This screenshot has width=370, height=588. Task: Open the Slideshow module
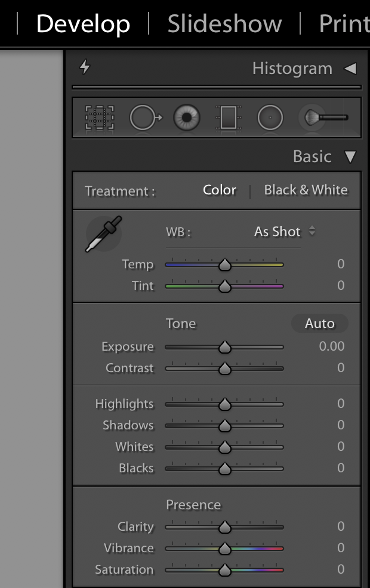(x=224, y=24)
